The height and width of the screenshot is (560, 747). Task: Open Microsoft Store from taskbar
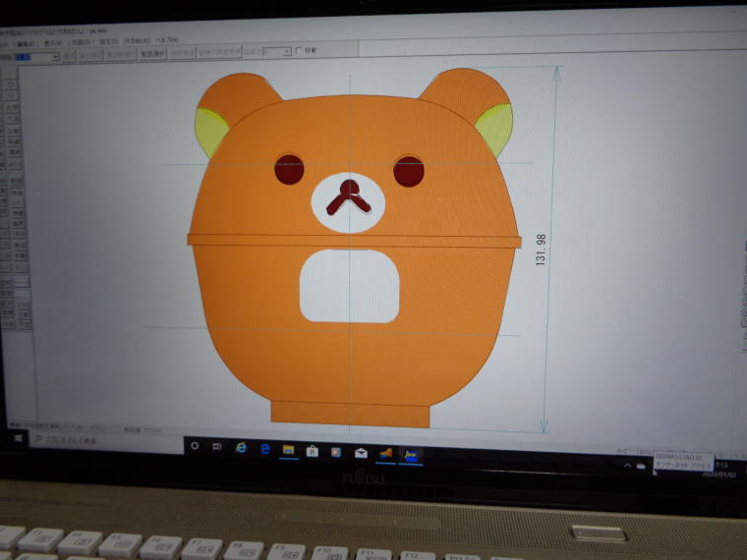click(312, 451)
